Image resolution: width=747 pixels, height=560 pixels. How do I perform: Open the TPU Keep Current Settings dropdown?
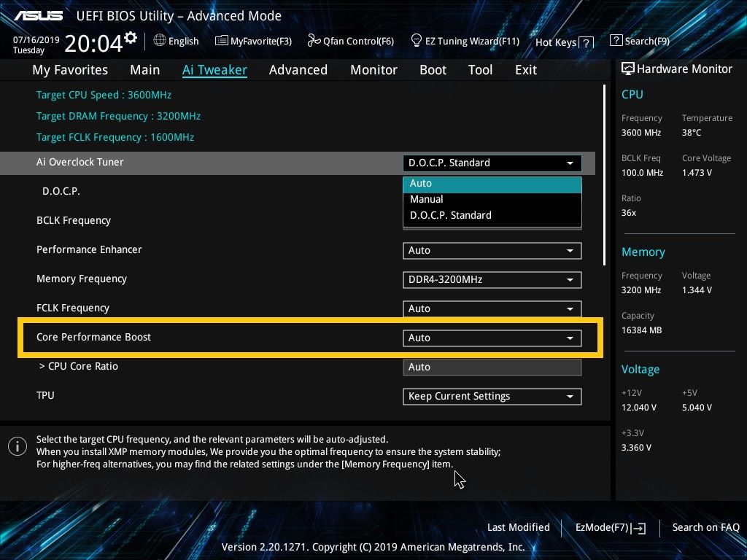point(492,396)
